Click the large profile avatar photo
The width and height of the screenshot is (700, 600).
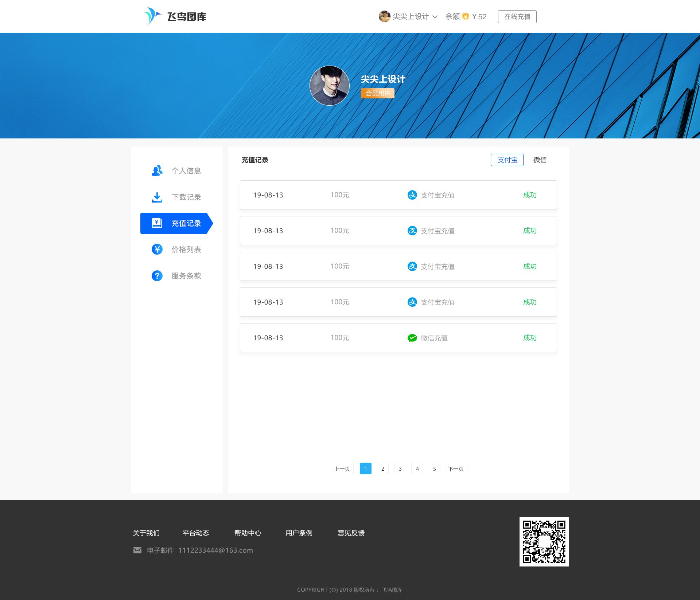coord(330,86)
